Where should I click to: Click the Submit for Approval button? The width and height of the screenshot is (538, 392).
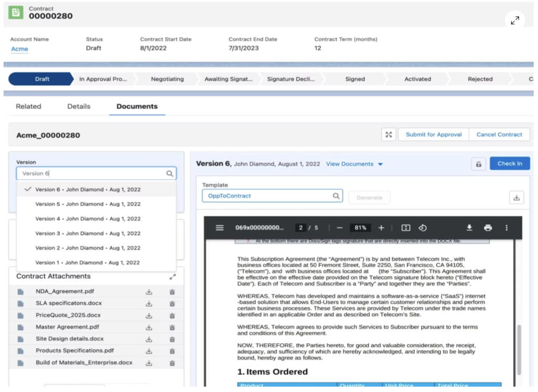click(433, 135)
